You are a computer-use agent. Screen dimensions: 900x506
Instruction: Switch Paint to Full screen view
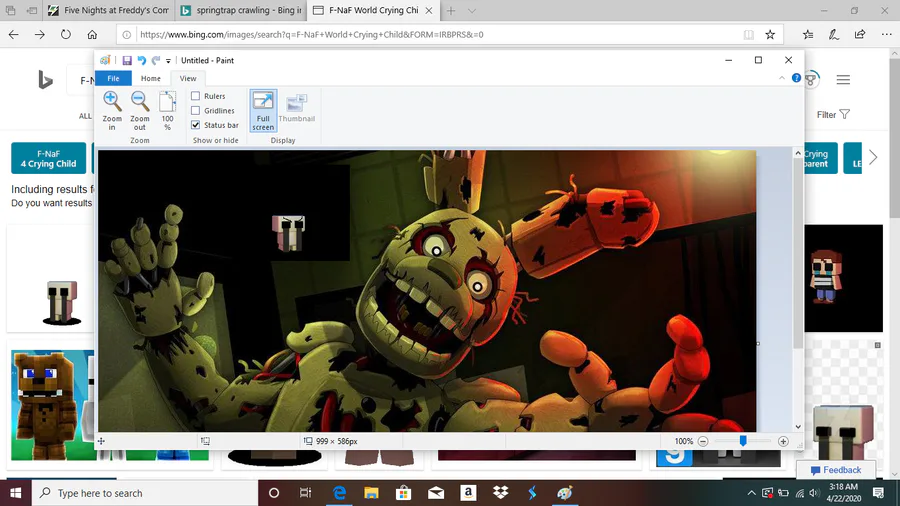pos(263,111)
